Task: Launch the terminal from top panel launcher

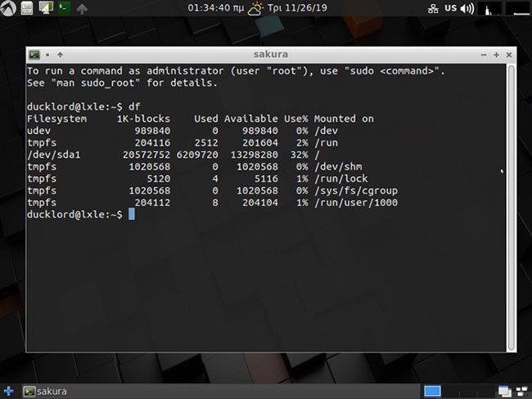Action: click(64, 7)
